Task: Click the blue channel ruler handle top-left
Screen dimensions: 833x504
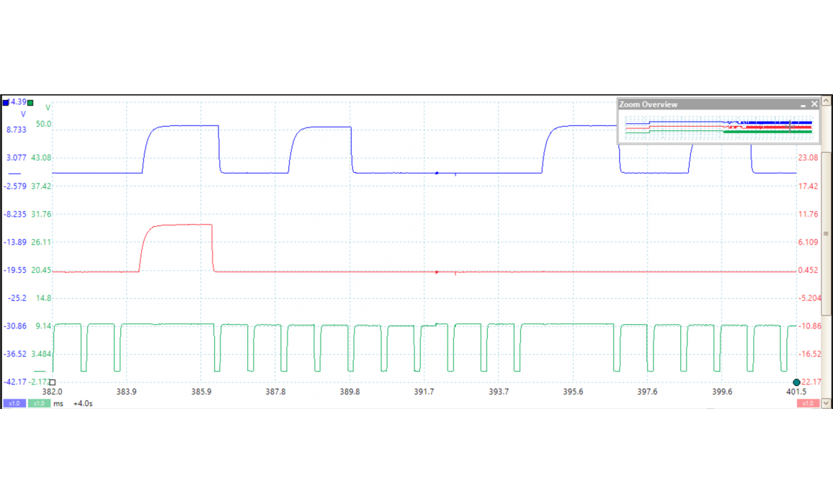Action: coord(6,103)
